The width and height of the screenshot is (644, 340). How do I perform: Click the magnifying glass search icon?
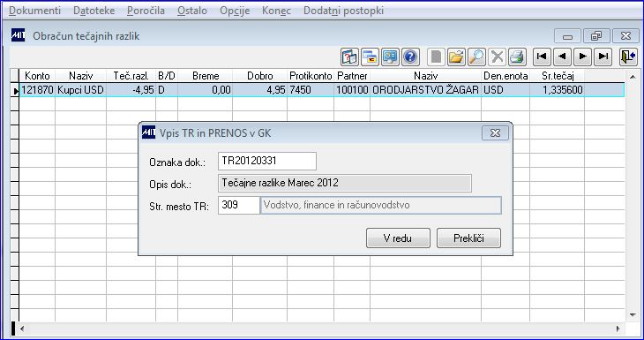pyautogui.click(x=476, y=57)
